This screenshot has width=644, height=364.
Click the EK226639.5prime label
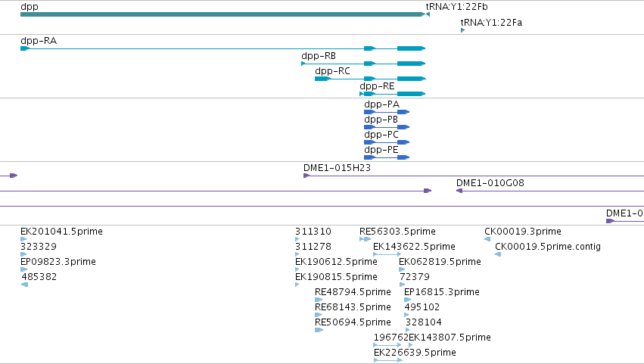[x=415, y=353]
